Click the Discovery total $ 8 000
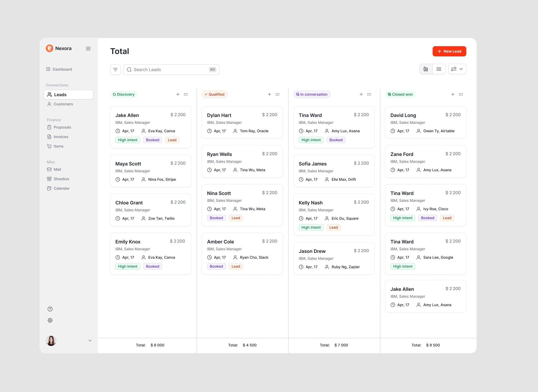The width and height of the screenshot is (538, 392). (158, 345)
